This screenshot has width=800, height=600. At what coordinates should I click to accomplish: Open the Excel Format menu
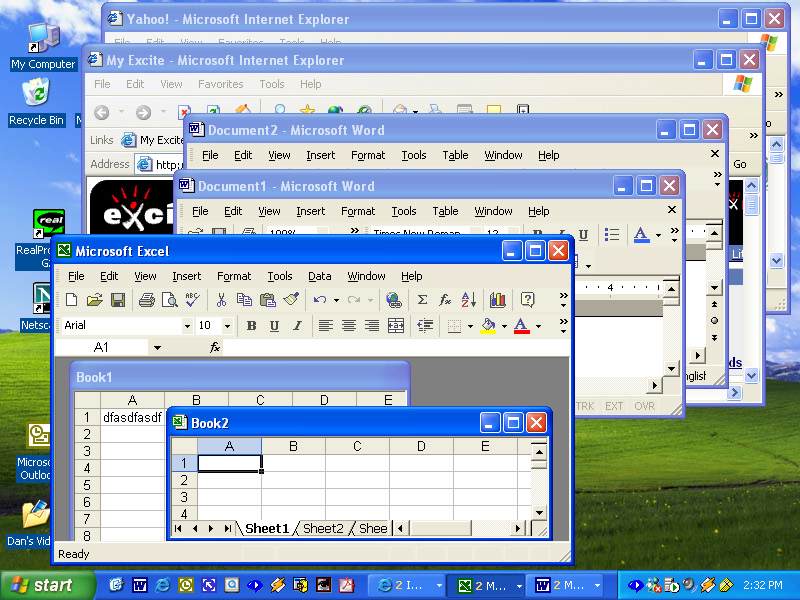[x=234, y=276]
